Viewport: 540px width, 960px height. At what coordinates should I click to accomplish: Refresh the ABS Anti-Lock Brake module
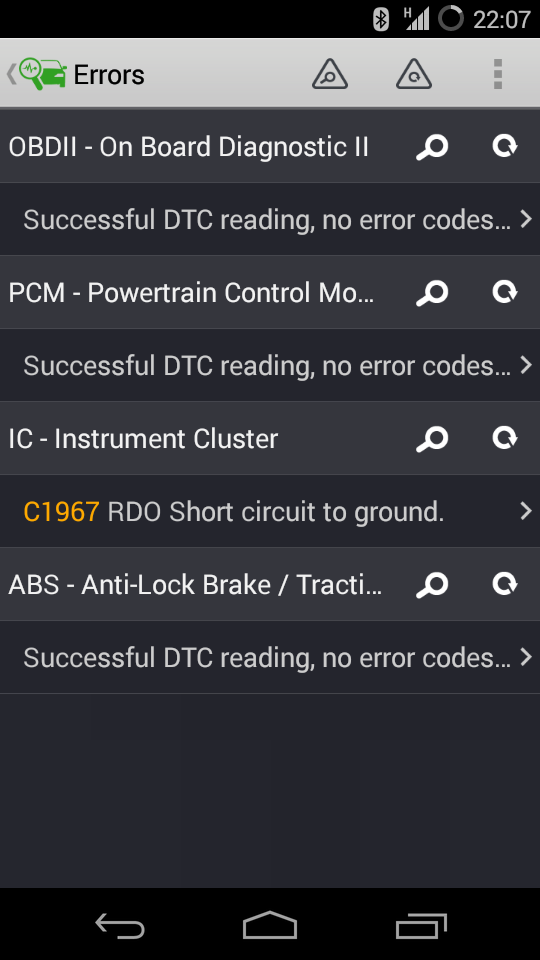click(505, 585)
